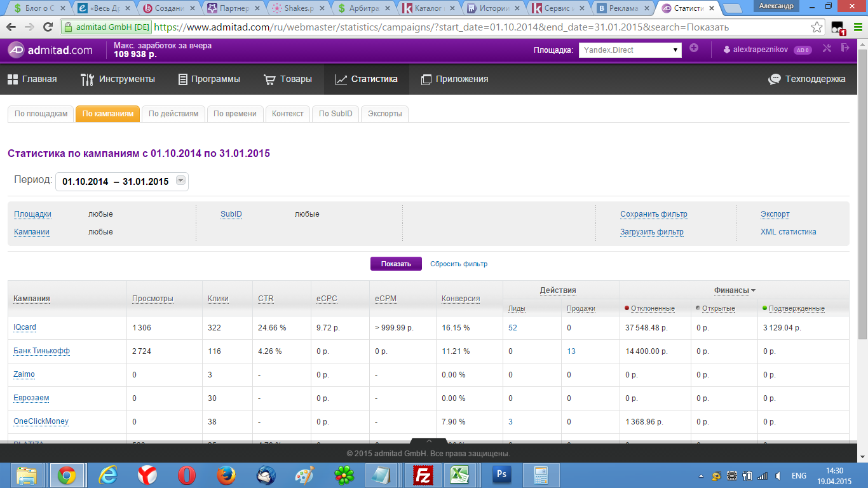Open FileZilla from the taskbar
This screenshot has height=488, width=868.
pyautogui.click(x=423, y=475)
